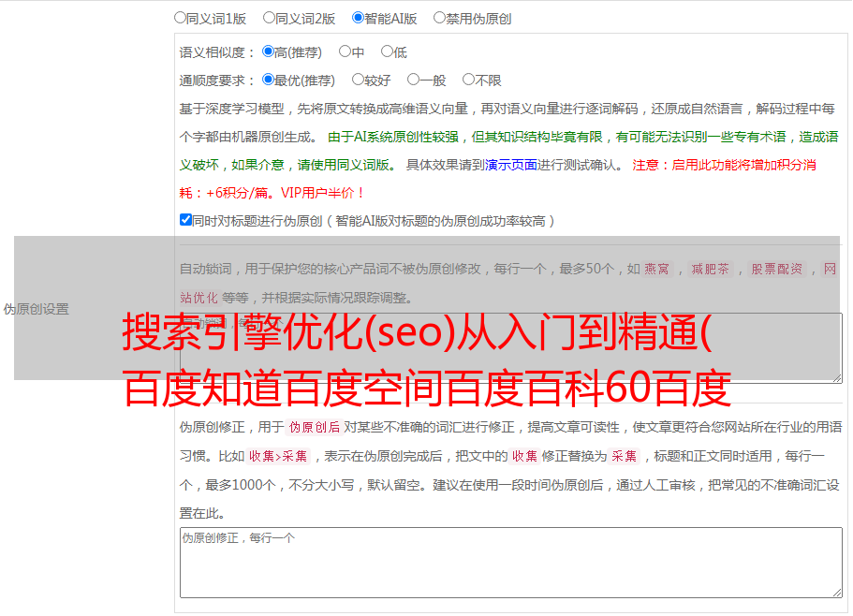The height and width of the screenshot is (616, 853).
Task: Click the 燕窝 example keyword
Action: (x=656, y=269)
